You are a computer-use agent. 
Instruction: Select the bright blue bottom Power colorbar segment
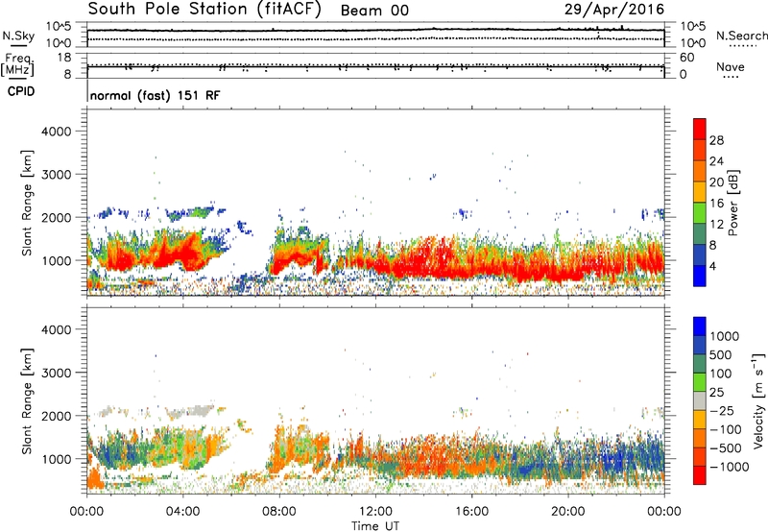pos(700,276)
